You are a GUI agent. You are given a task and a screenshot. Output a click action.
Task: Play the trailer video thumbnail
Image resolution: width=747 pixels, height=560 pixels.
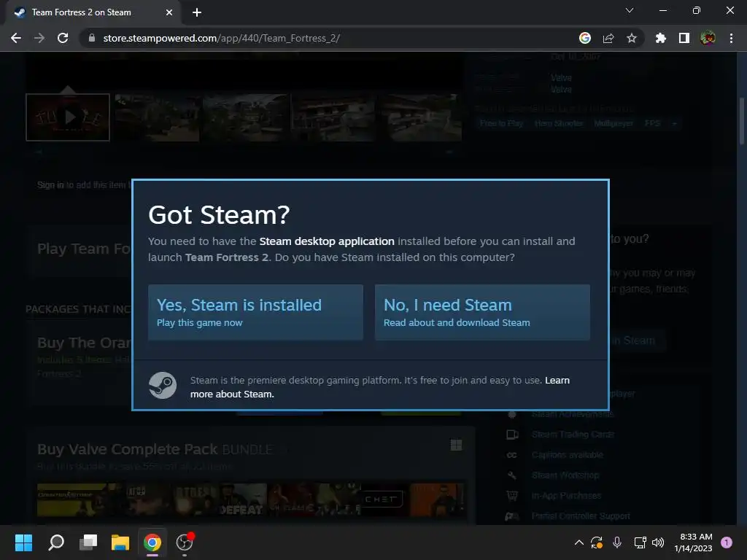click(68, 117)
